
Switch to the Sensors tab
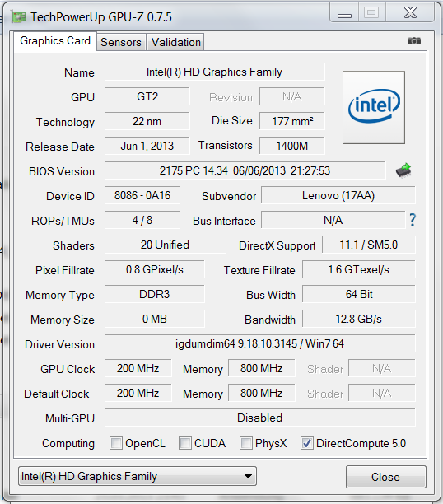pyautogui.click(x=121, y=42)
